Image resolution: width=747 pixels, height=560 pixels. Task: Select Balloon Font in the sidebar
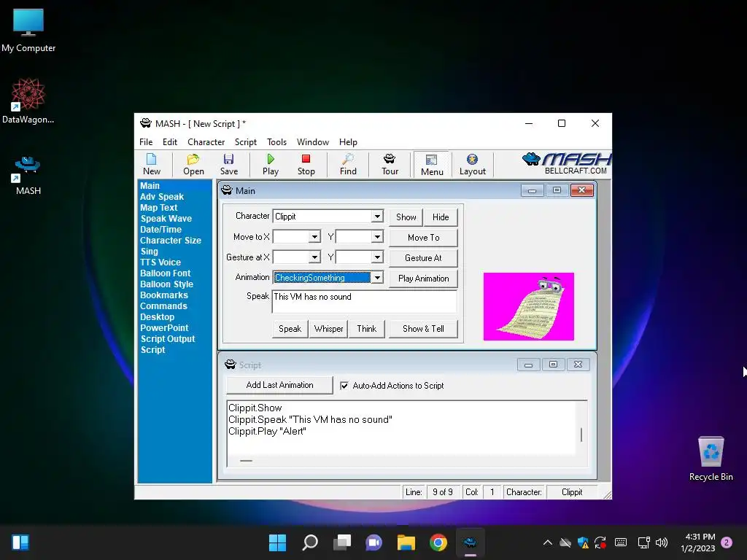coord(166,273)
